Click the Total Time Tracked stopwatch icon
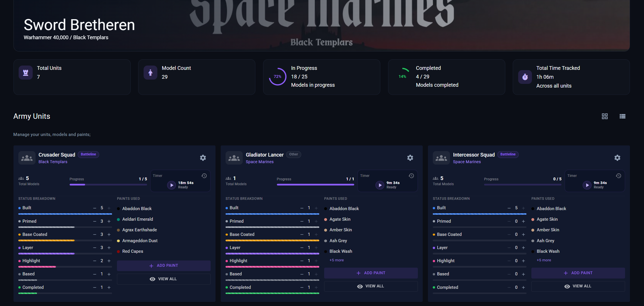 click(525, 77)
